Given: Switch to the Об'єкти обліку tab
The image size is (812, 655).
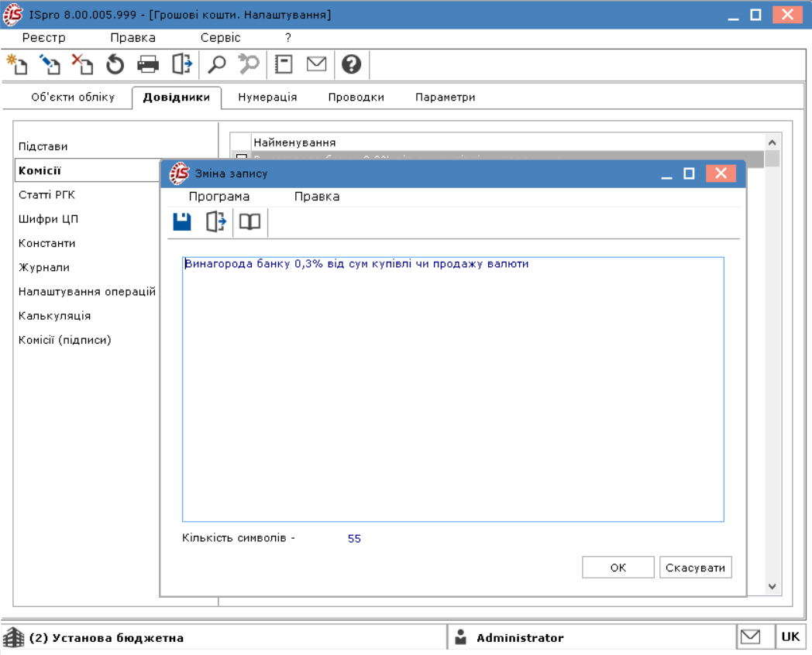Looking at the screenshot, I should tap(73, 98).
